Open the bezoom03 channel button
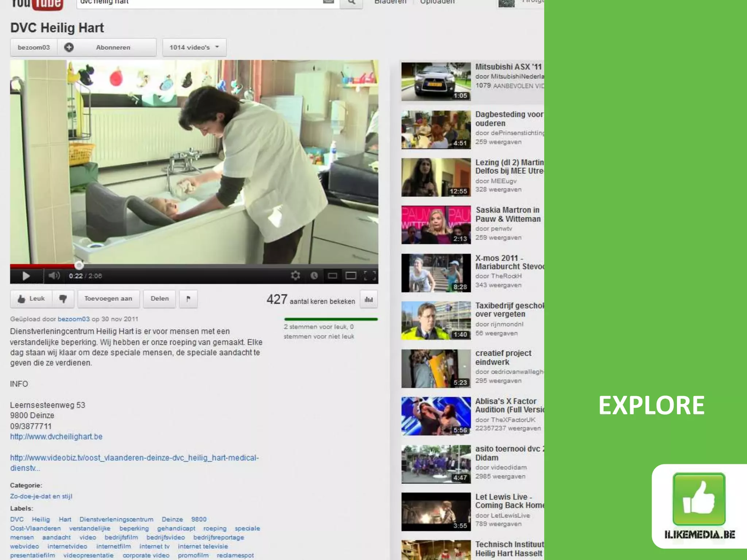 click(x=34, y=47)
